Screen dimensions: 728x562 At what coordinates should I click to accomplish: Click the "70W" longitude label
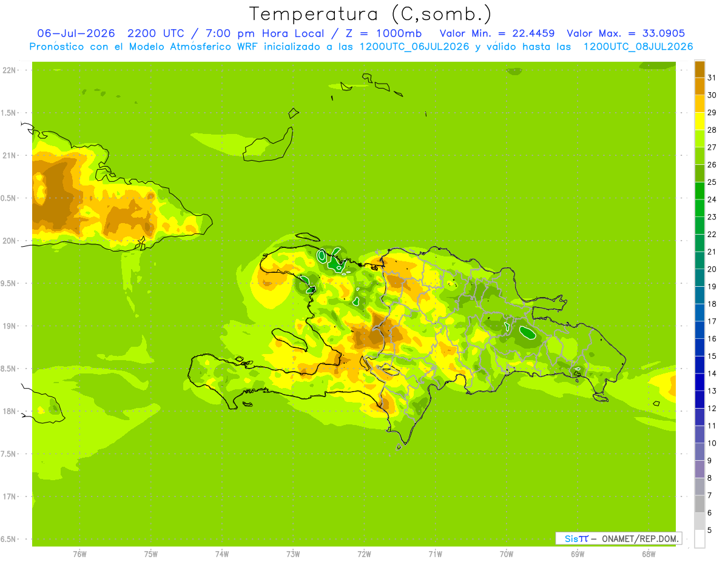507,554
